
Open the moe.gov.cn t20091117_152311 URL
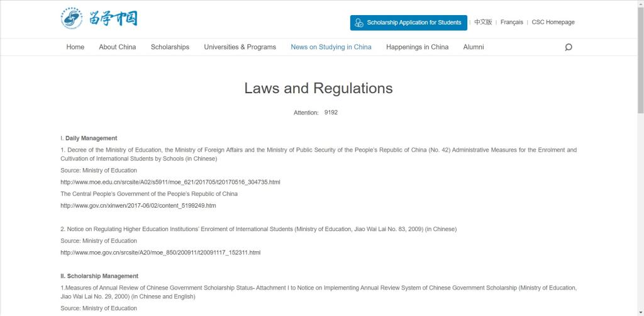point(160,252)
